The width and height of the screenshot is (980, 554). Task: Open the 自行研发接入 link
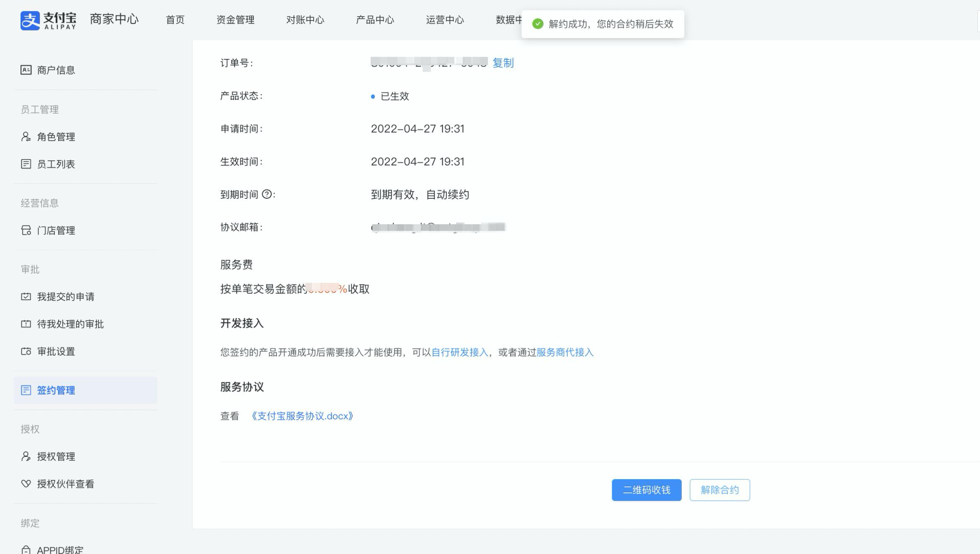tap(459, 352)
